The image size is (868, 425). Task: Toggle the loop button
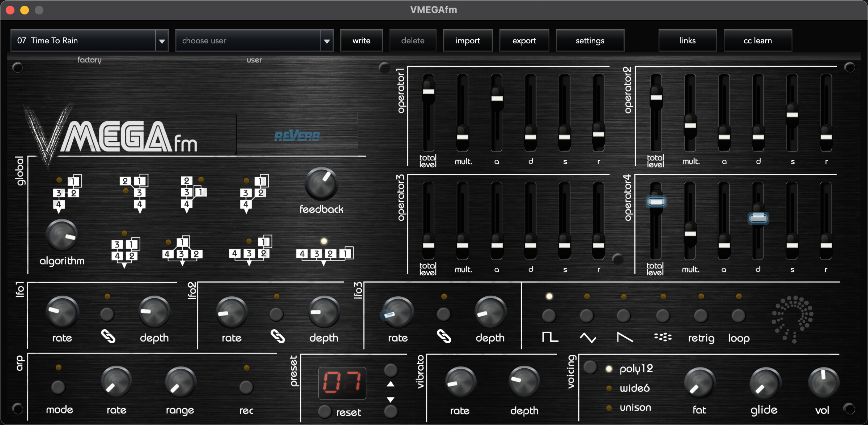[x=739, y=315]
